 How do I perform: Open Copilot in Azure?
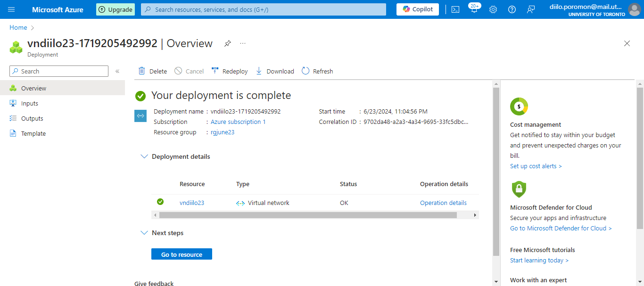pos(417,9)
